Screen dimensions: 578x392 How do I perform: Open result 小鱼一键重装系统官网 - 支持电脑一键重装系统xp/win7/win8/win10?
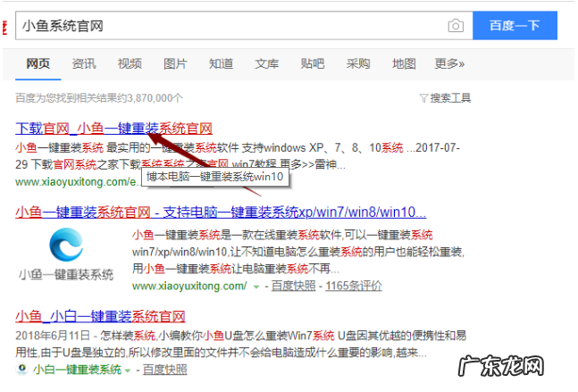pos(221,213)
